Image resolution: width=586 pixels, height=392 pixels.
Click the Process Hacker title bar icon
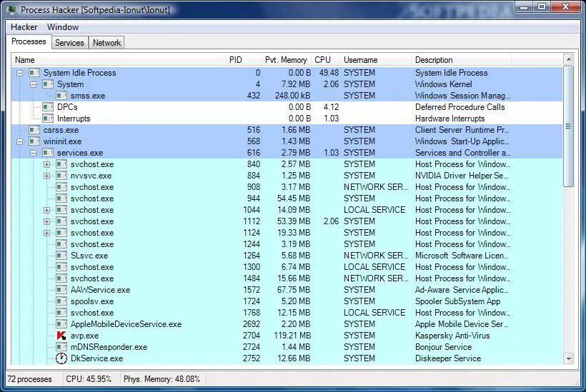11,10
